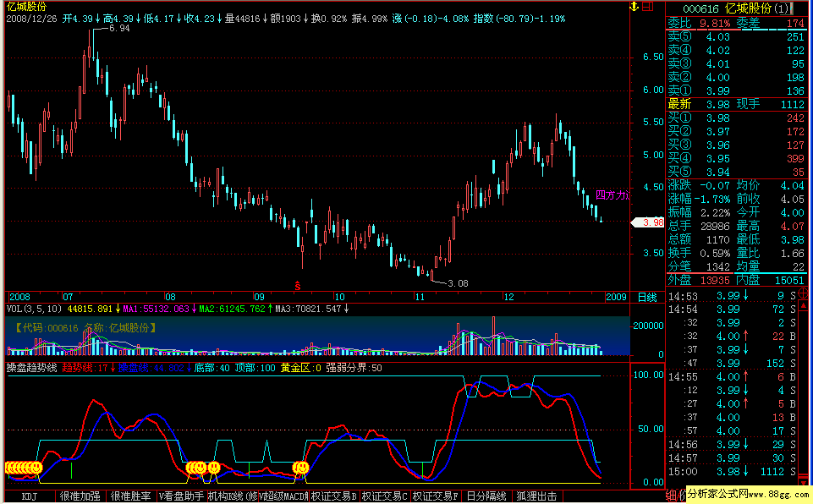Click the smiley signal icon beneath the red S marker
Screen dimensions: 813x504
pos(300,468)
